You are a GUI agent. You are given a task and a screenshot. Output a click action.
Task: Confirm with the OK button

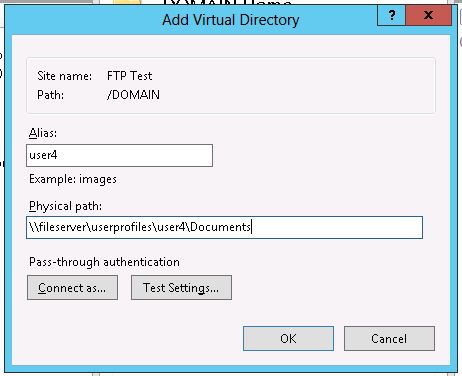click(288, 339)
